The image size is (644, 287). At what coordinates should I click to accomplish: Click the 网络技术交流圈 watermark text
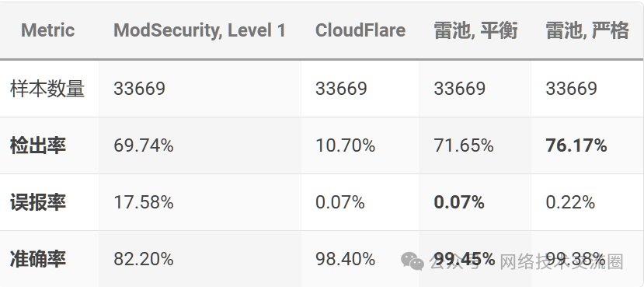(x=561, y=261)
